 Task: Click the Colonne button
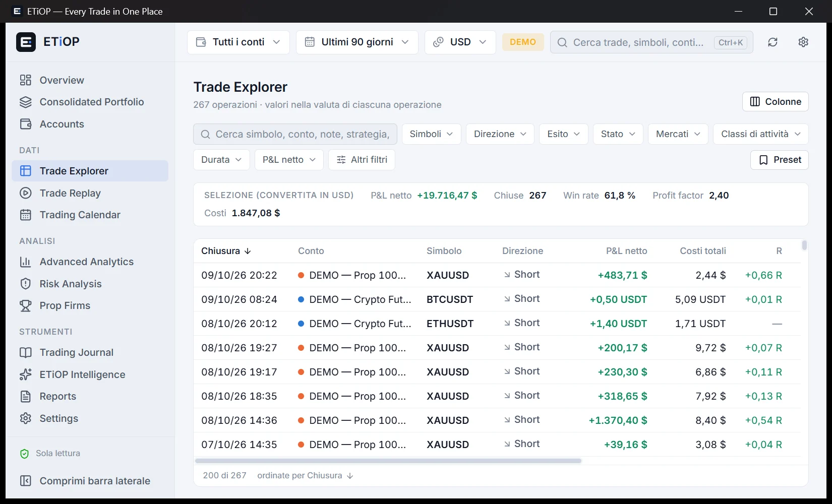click(775, 101)
